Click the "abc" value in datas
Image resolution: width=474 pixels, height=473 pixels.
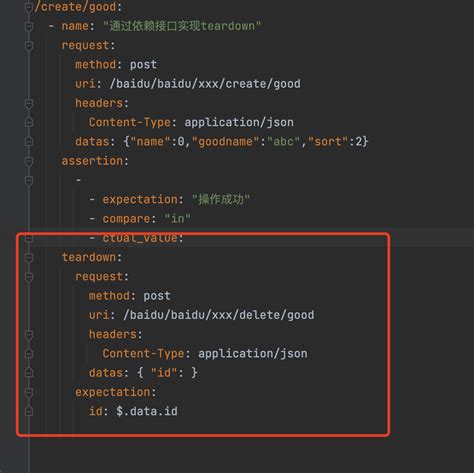(283, 142)
